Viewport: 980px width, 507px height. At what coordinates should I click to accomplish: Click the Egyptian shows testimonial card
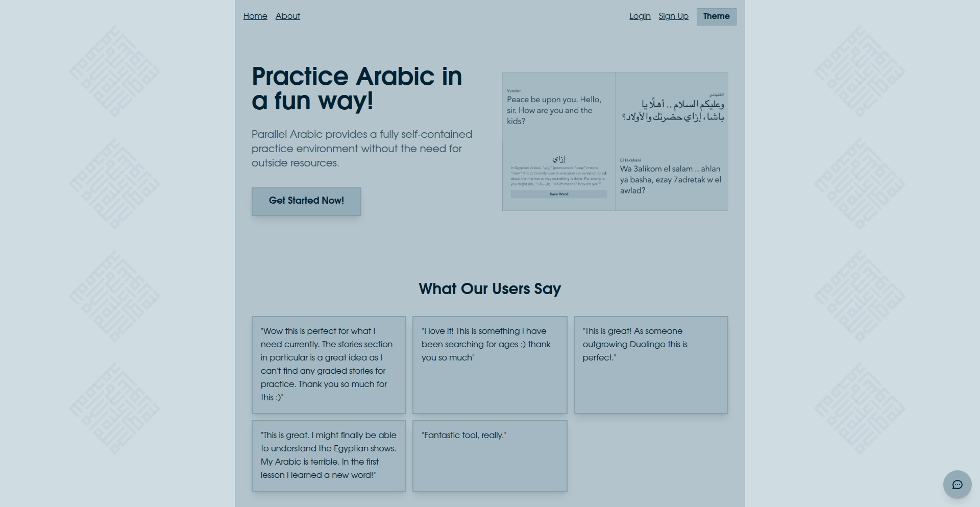pos(329,455)
